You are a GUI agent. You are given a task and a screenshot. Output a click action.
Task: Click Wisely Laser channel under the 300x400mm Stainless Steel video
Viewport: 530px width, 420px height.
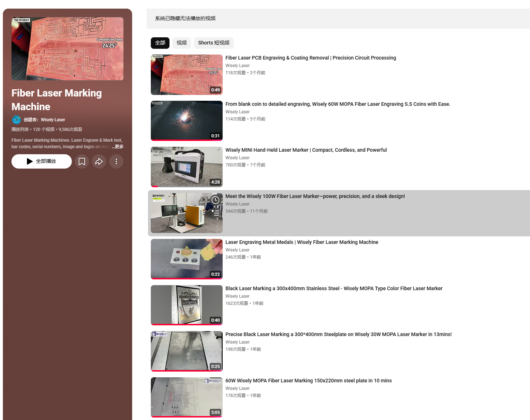(237, 296)
